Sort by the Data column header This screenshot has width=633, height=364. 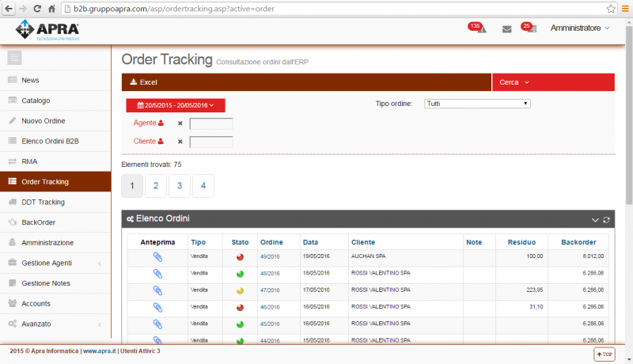point(310,242)
